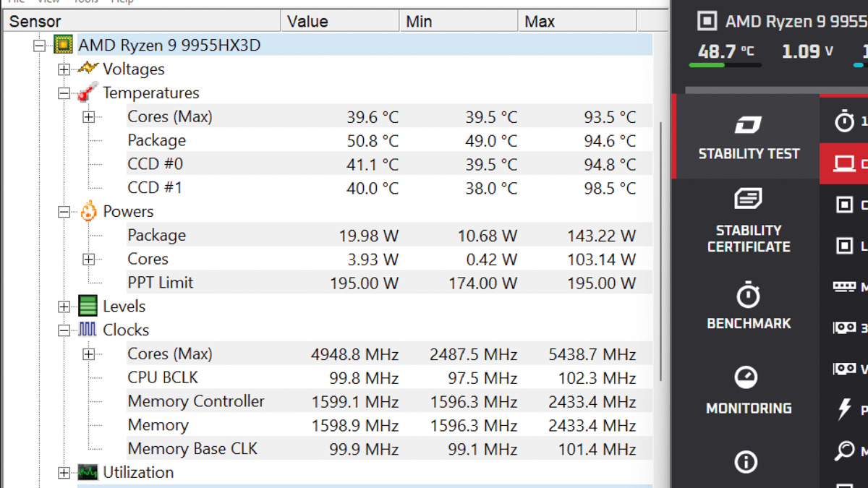This screenshot has width=868, height=488.
Task: Click the Voltages lightning icon
Action: [x=88, y=68]
